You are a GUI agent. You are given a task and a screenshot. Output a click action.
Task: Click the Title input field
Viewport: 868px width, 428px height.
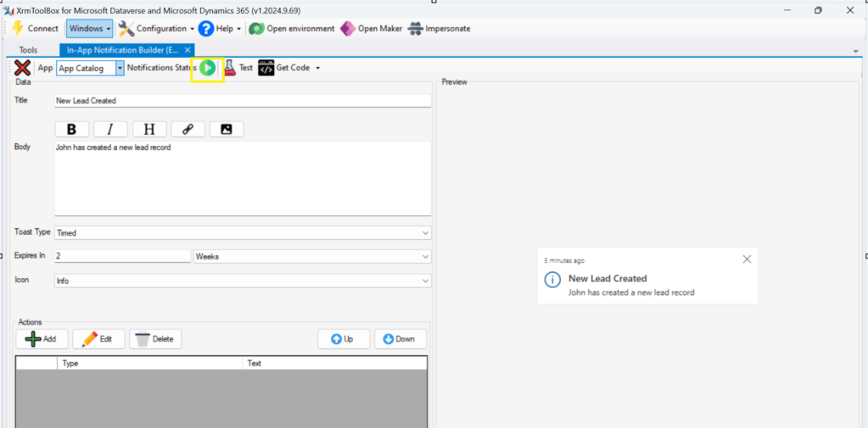(x=242, y=100)
